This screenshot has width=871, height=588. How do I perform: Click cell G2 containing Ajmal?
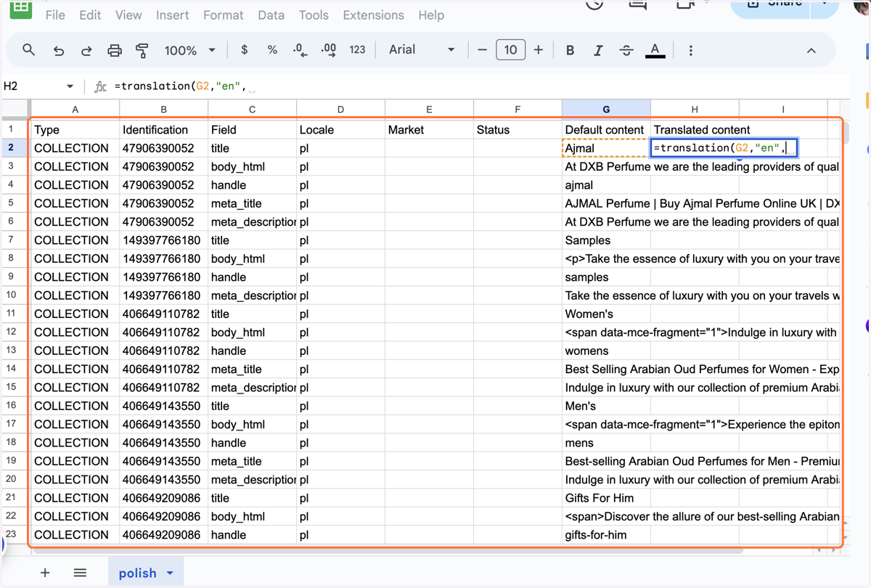tap(606, 148)
